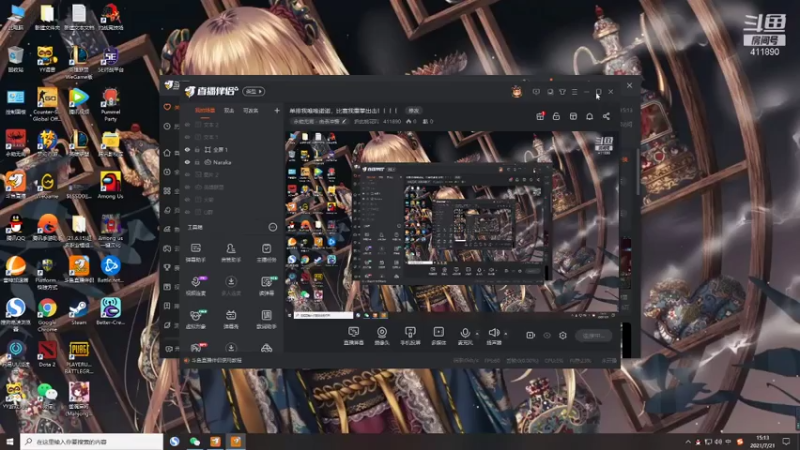
Task: Click the vertical scrollbar at right of the preview
Action: point(638,173)
